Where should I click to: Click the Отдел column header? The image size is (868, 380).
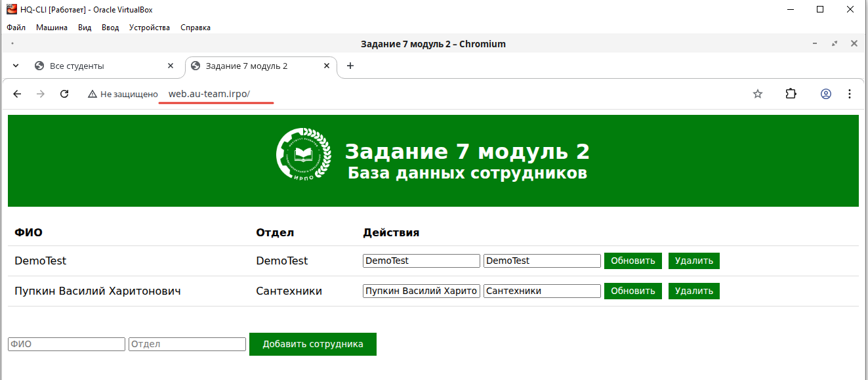(x=275, y=232)
